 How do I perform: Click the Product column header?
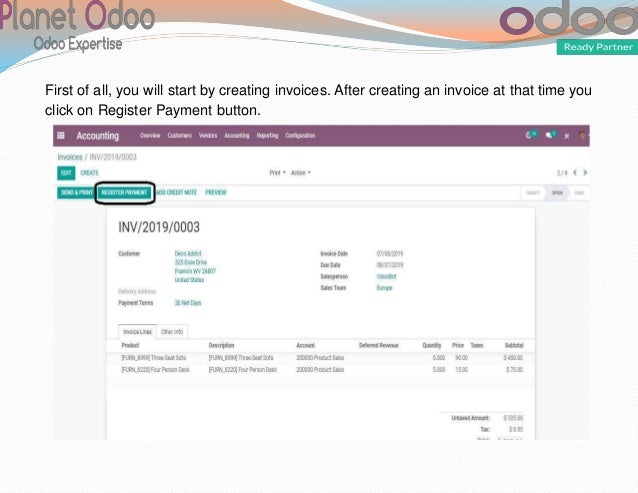(130, 345)
